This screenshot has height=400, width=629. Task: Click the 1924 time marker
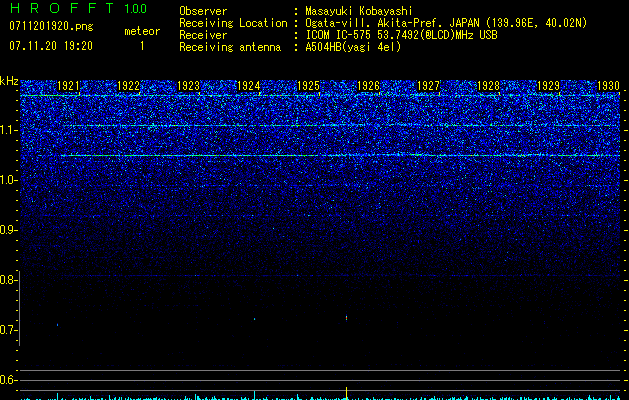(248, 86)
